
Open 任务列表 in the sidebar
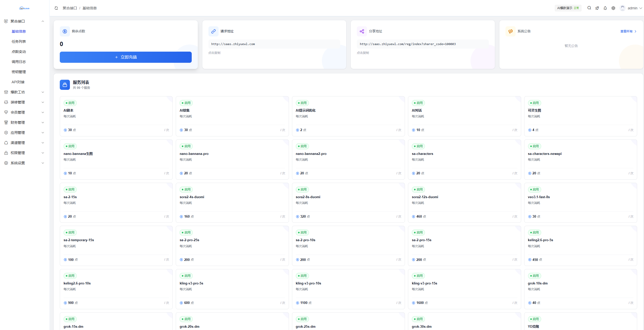tap(19, 42)
